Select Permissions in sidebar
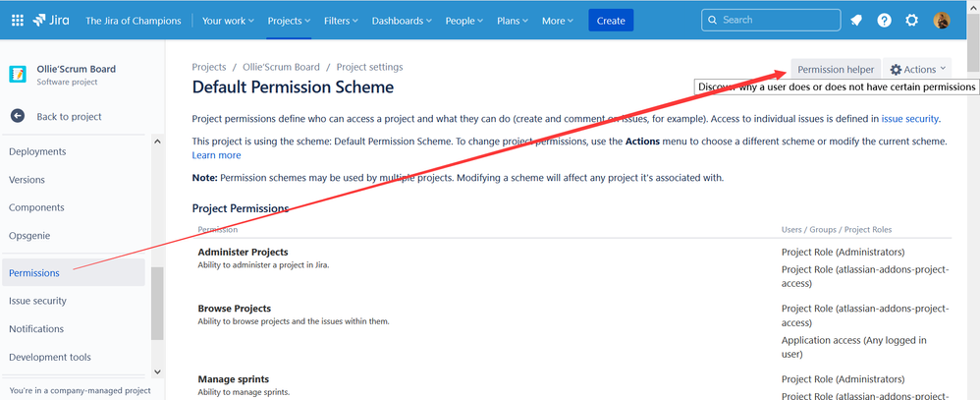The height and width of the screenshot is (400, 980). pos(74,272)
